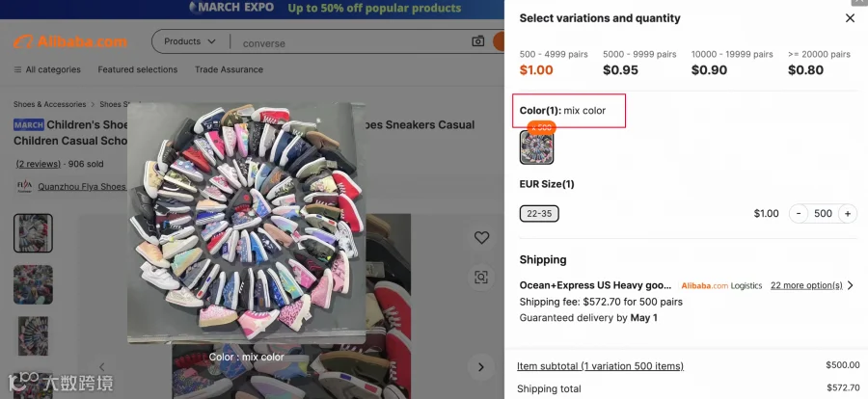Close the variations and quantity panel
Image resolution: width=868 pixels, height=399 pixels.
(x=850, y=18)
